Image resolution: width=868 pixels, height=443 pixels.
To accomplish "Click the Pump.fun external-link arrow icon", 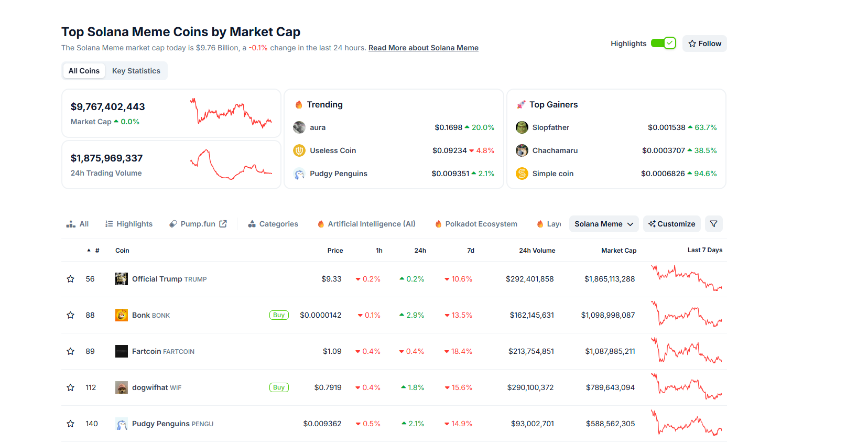I will [x=223, y=224].
